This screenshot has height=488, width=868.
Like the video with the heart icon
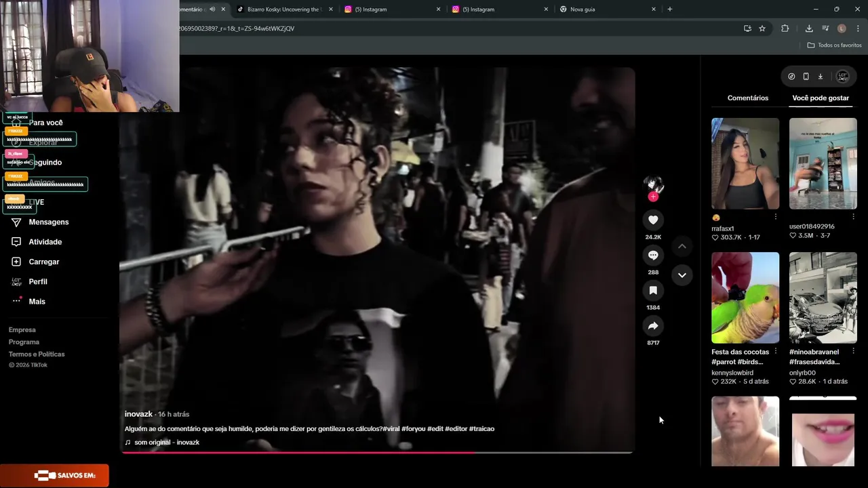(x=653, y=220)
